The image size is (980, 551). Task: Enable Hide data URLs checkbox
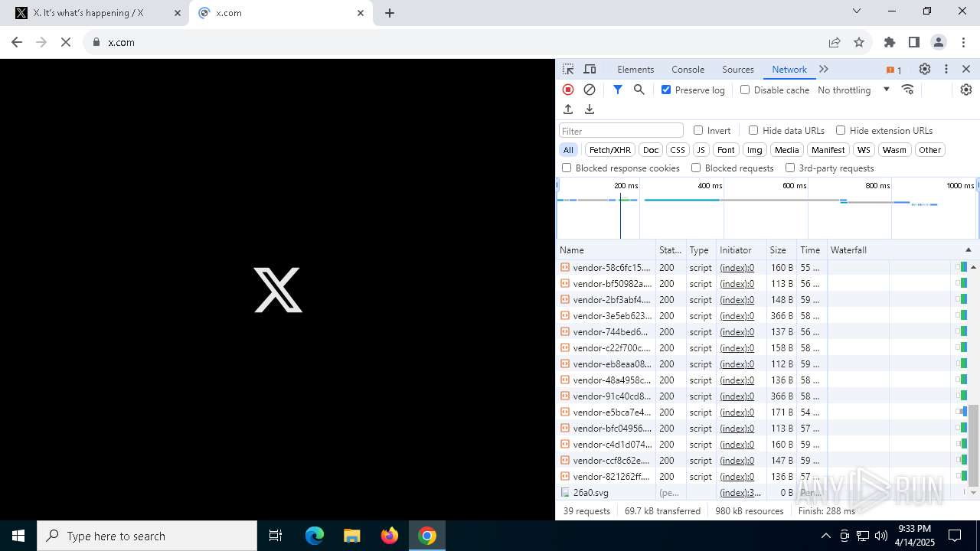coord(753,130)
